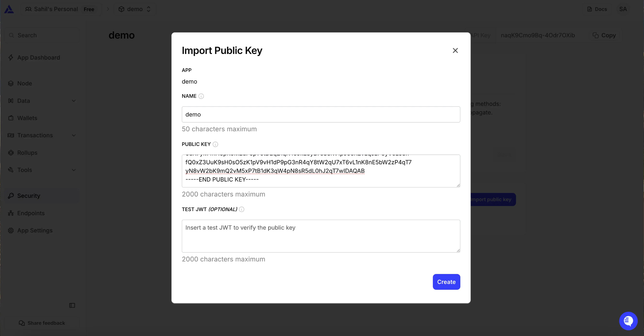Open the chat support bubble
This screenshot has width=644, height=336.
[x=628, y=321]
